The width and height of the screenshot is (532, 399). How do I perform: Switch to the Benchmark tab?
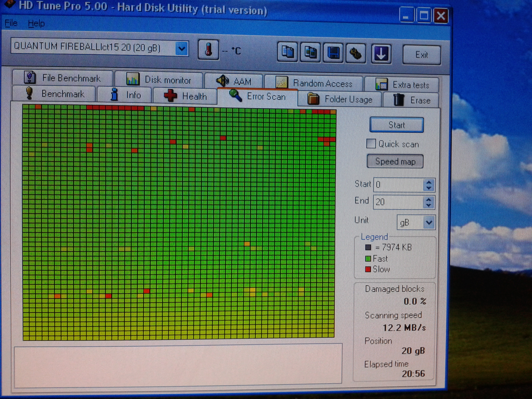(x=54, y=94)
